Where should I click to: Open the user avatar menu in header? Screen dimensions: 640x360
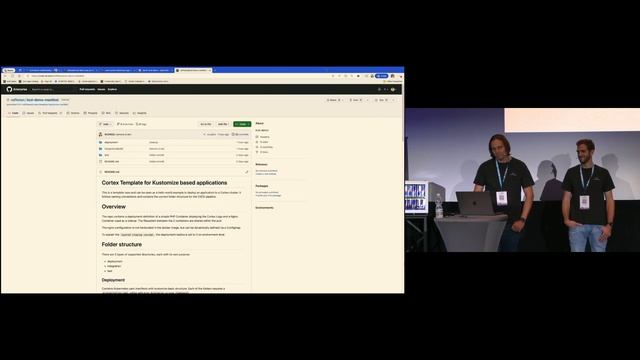tap(393, 89)
